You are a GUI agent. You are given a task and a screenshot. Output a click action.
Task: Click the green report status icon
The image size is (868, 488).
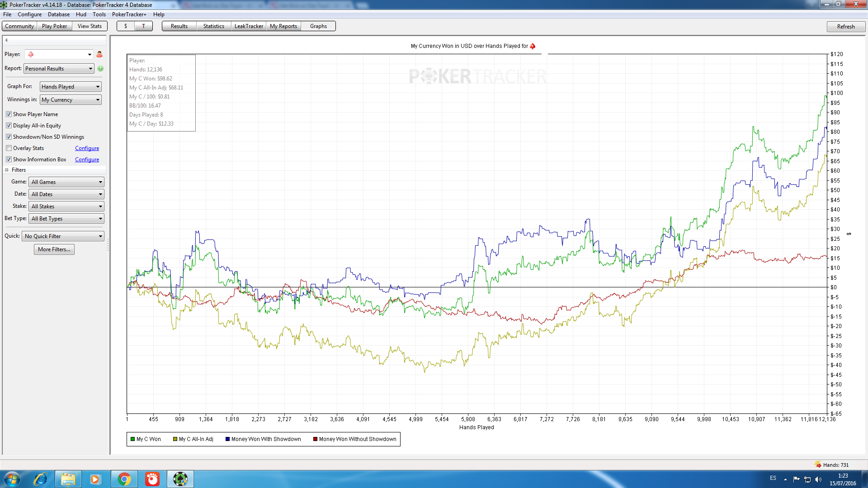pyautogui.click(x=100, y=69)
